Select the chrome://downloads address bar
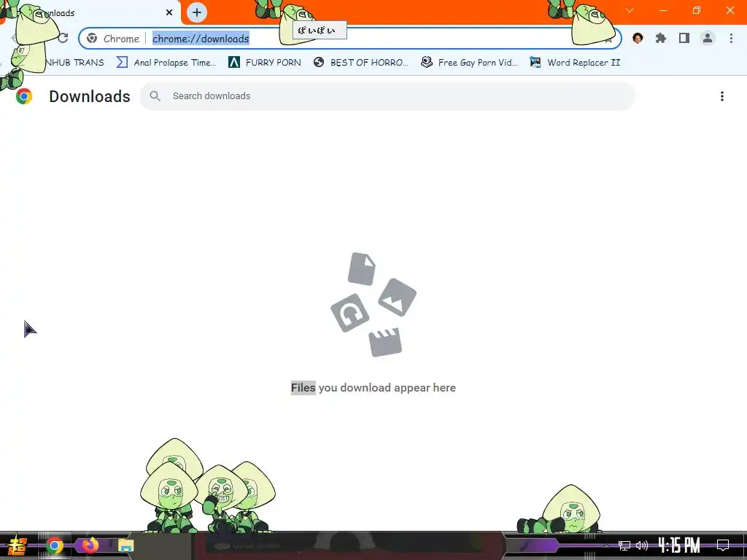Screen dimensions: 747x560 (350, 39)
